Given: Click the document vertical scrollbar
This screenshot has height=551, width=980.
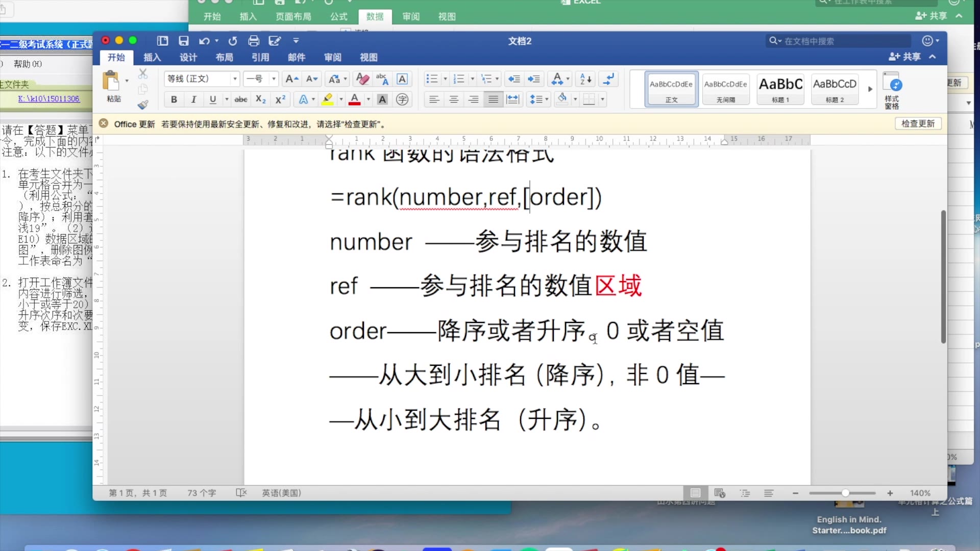Looking at the screenshot, I should tap(943, 277).
